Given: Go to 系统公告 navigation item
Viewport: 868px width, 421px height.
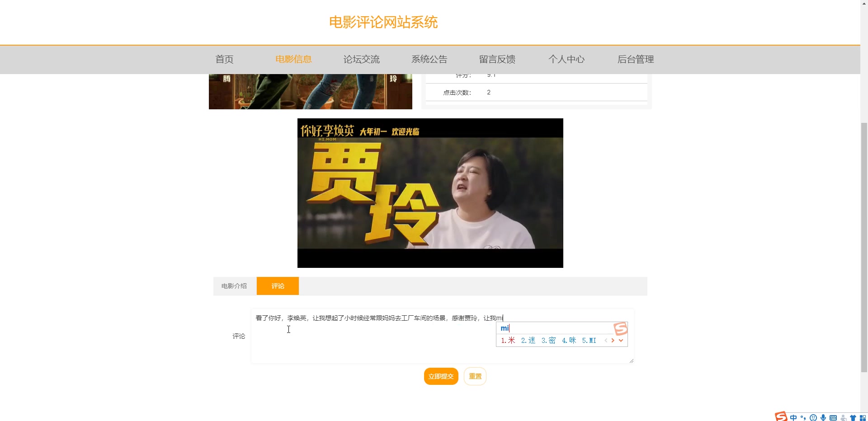Looking at the screenshot, I should tap(429, 59).
